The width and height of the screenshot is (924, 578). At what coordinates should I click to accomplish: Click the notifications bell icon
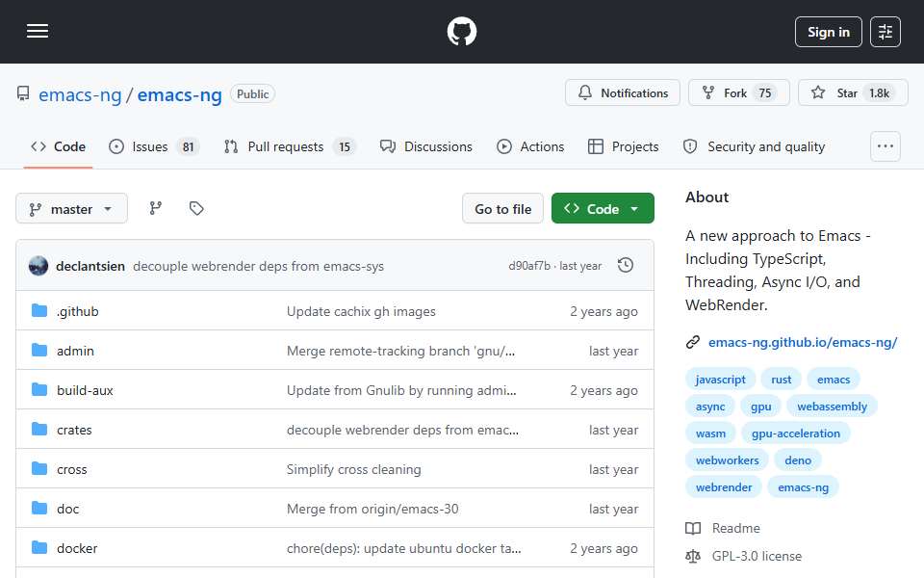[584, 92]
